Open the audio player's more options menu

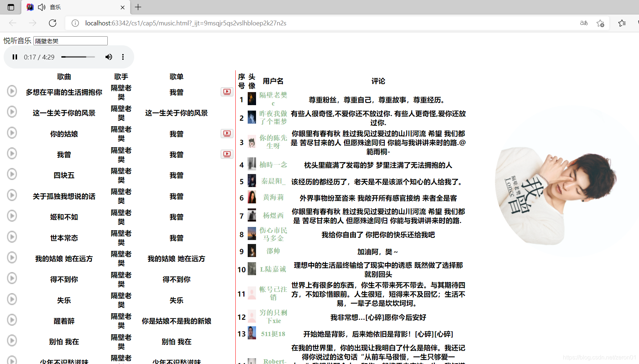point(123,57)
